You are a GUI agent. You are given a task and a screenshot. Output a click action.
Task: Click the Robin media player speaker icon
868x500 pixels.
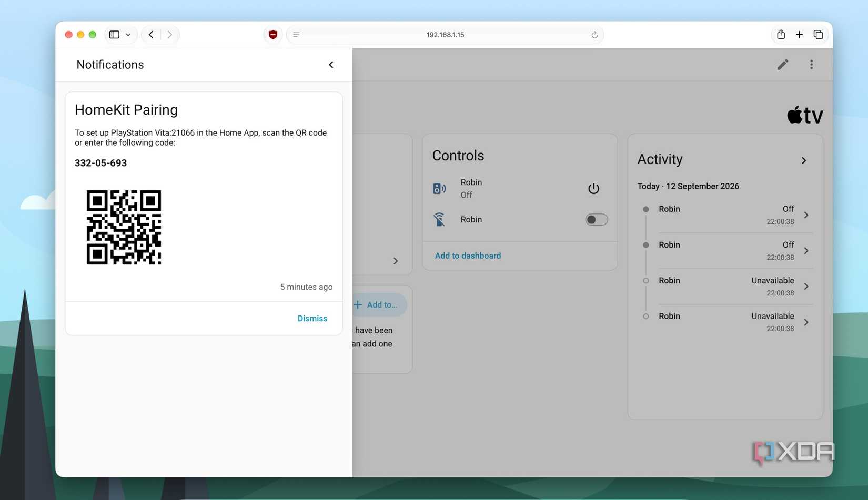pos(439,189)
